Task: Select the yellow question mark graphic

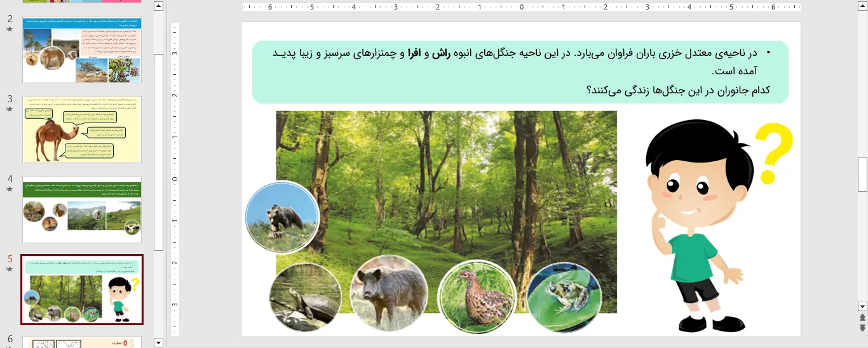Action: coord(774,153)
